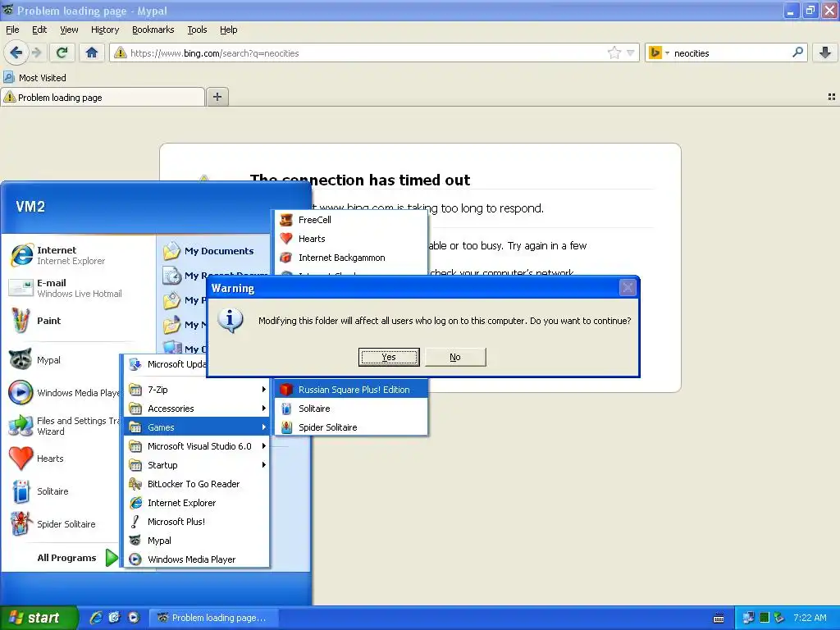The width and height of the screenshot is (840, 630).
Task: Launch Russian Square Plus! Edition
Action: click(x=351, y=390)
